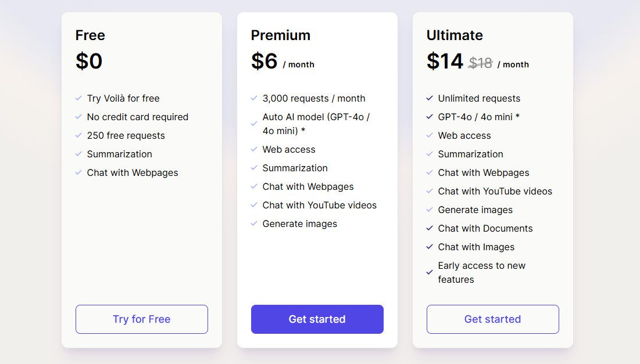
Task: Click the checkmark beside Web access in Premium
Action: coord(253,149)
